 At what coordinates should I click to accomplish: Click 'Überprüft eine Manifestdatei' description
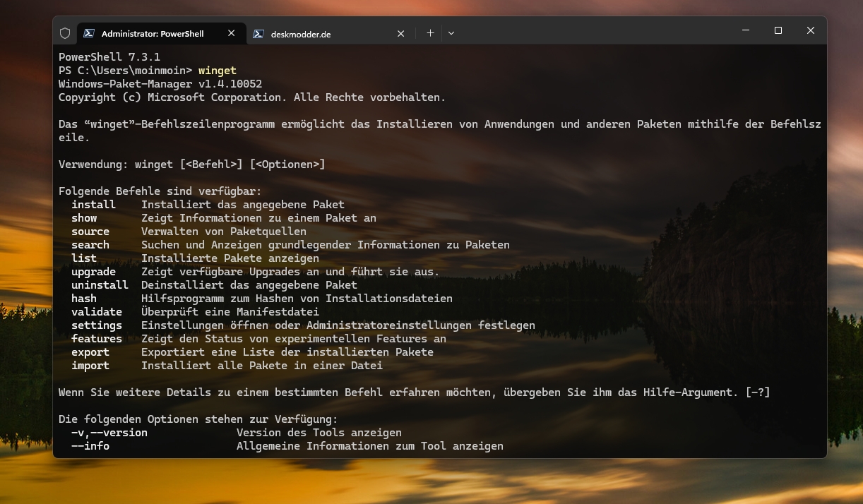click(230, 312)
